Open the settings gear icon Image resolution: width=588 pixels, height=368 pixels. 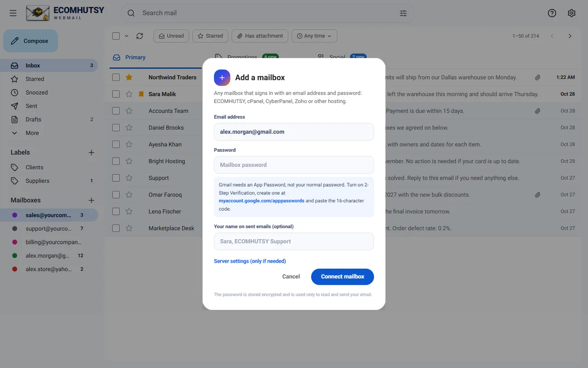click(x=571, y=13)
